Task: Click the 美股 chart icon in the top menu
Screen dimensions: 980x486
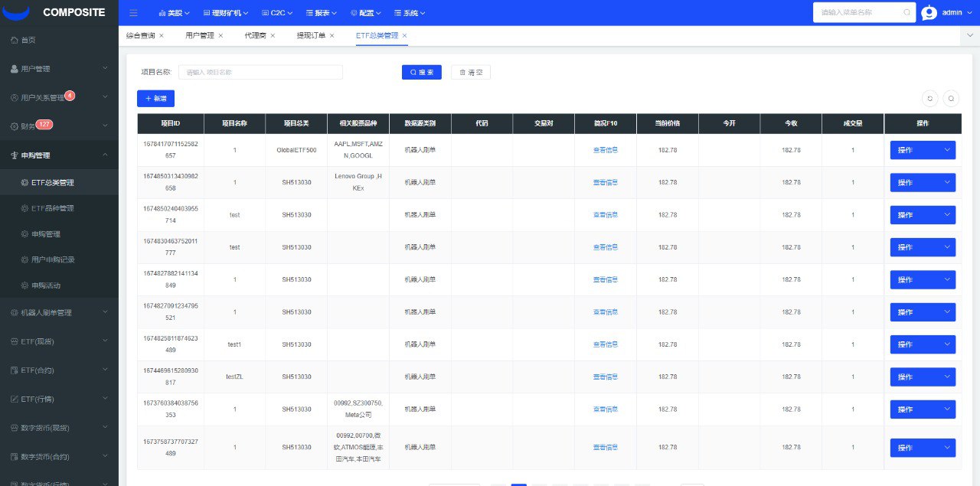Action: (163, 13)
